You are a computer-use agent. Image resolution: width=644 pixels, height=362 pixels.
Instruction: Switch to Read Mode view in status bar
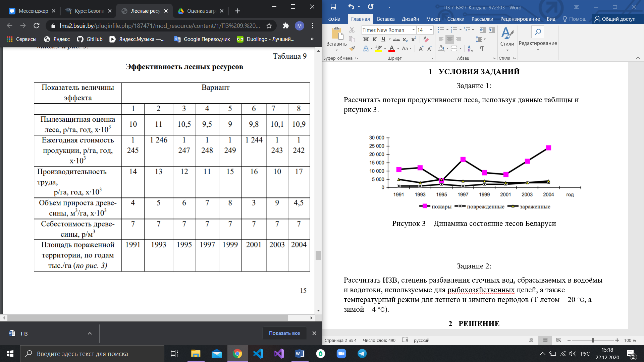pos(531,340)
